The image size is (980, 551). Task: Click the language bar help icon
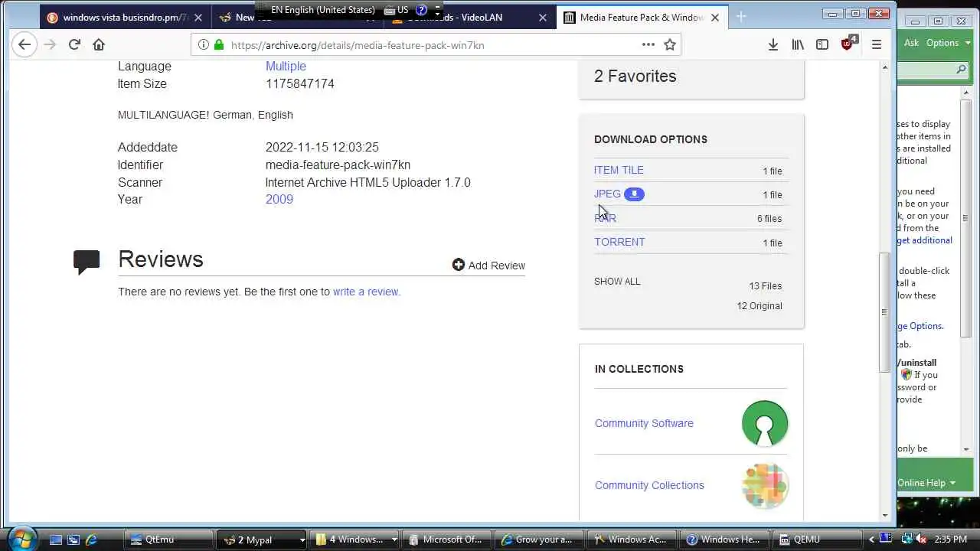421,10
